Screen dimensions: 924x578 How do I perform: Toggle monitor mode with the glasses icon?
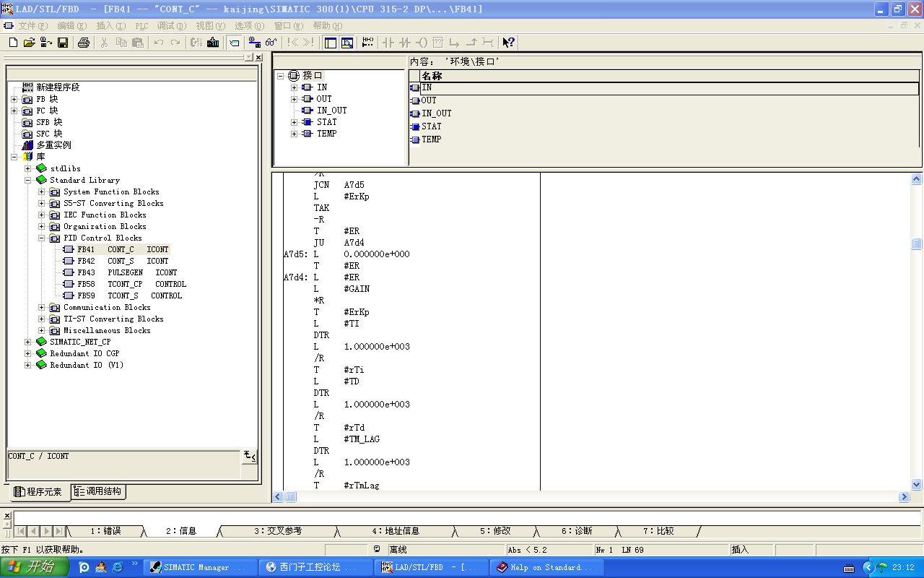(271, 43)
